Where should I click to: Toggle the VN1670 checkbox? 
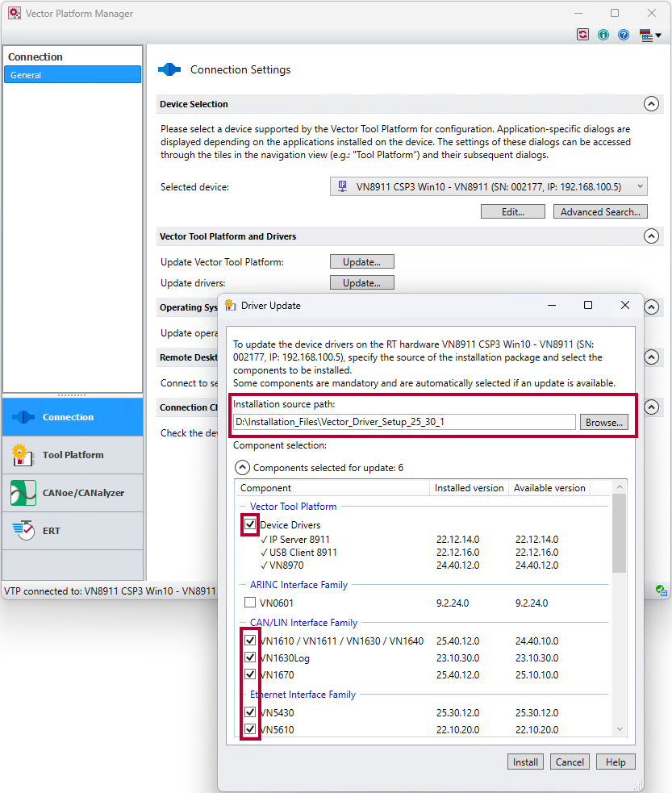(x=250, y=674)
